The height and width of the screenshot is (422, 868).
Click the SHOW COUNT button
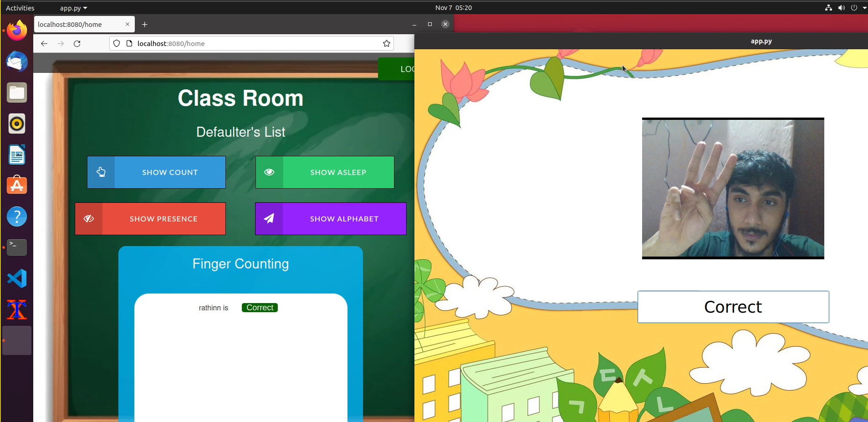coord(156,172)
